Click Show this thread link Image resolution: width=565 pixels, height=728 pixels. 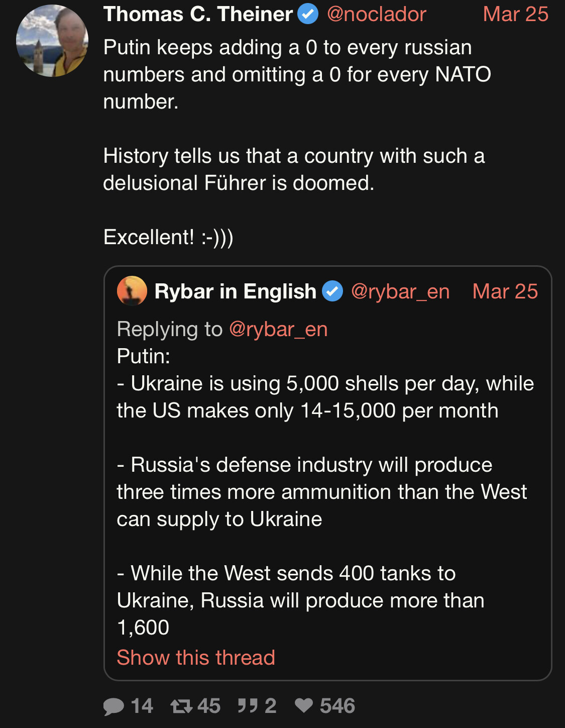196,657
